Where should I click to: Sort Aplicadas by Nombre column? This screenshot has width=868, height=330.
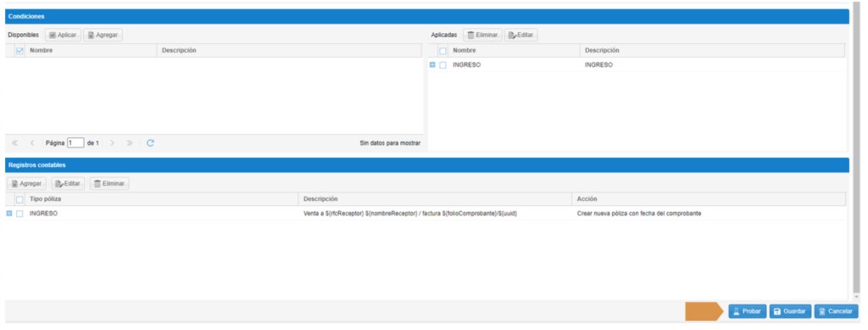pyautogui.click(x=515, y=51)
